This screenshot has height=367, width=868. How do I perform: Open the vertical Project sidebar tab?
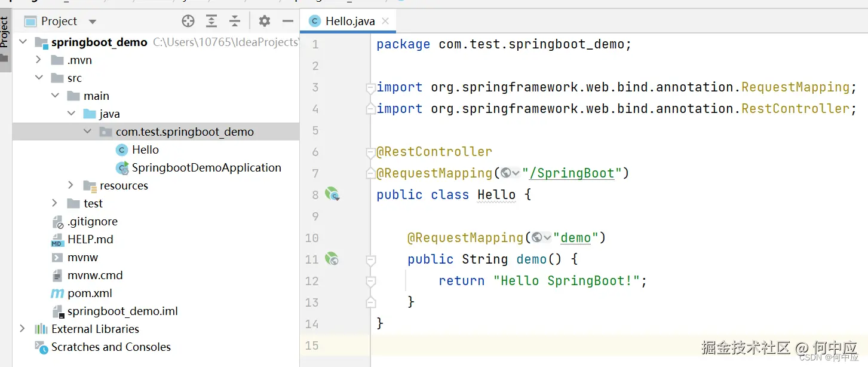[x=5, y=33]
